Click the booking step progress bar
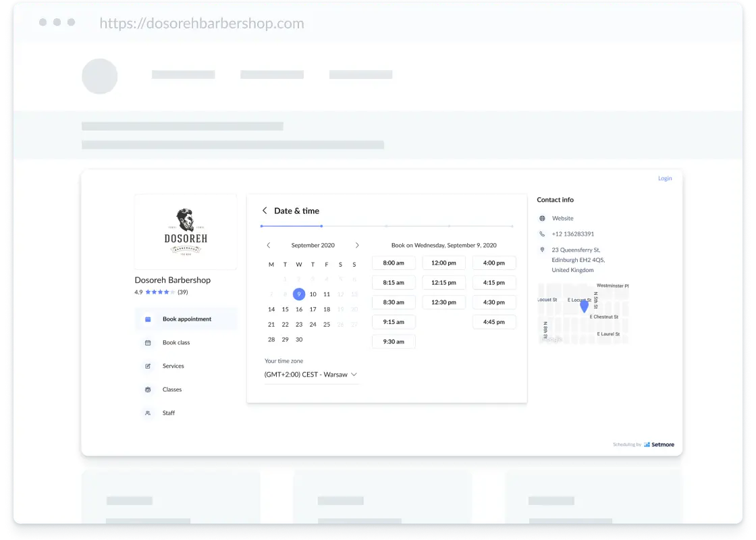756x540 pixels. tap(387, 226)
